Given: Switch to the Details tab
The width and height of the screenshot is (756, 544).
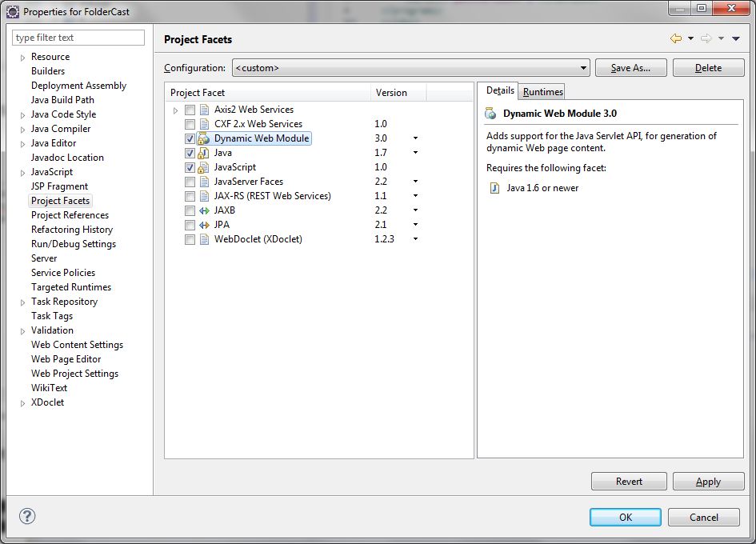Looking at the screenshot, I should [x=499, y=90].
